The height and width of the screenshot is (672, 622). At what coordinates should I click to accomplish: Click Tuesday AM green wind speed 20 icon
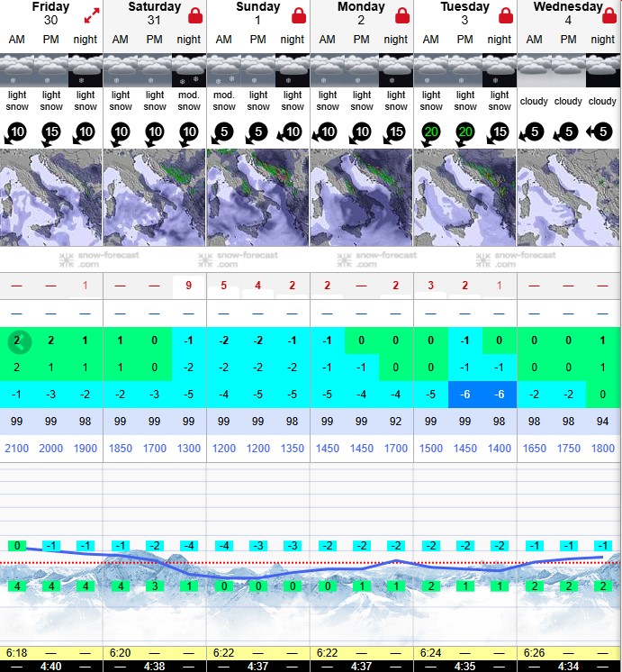point(430,133)
